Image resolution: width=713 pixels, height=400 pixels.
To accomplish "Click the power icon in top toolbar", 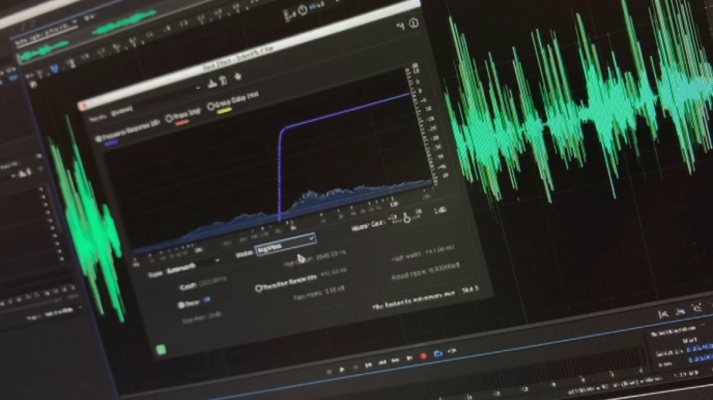I will pos(302,12).
